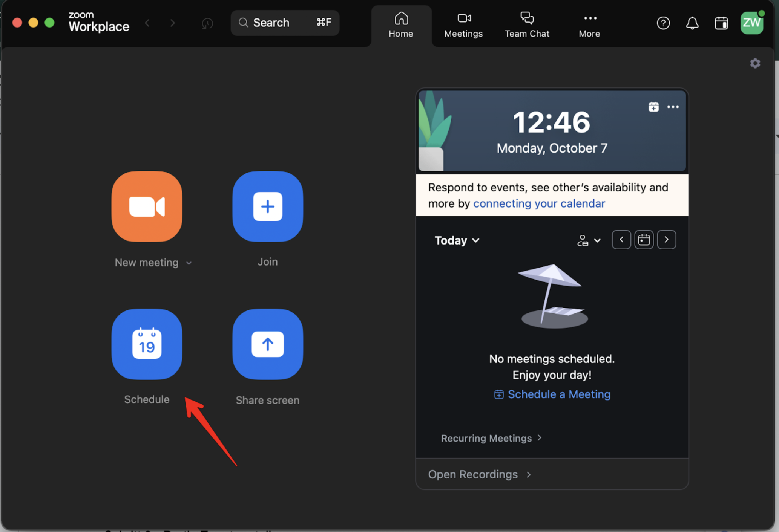Click the orange New meeting camera icon
779x532 pixels.
coord(147,206)
